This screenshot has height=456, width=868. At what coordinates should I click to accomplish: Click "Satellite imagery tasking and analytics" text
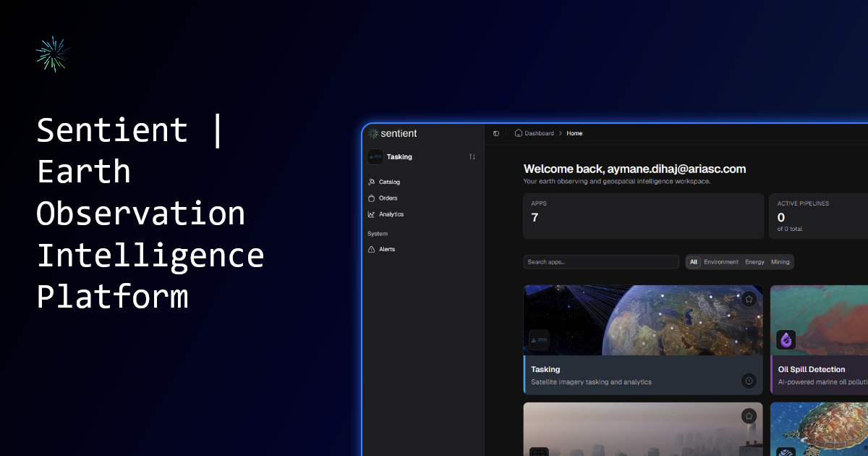click(591, 381)
